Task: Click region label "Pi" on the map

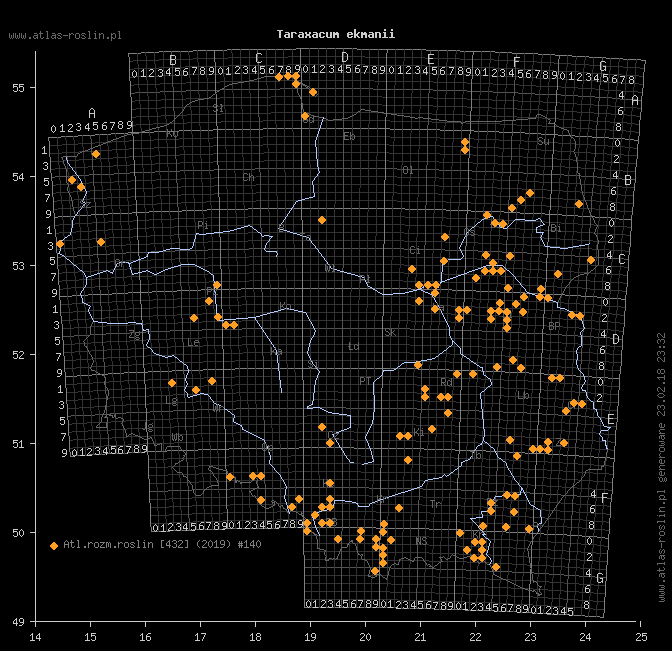Action: (203, 225)
